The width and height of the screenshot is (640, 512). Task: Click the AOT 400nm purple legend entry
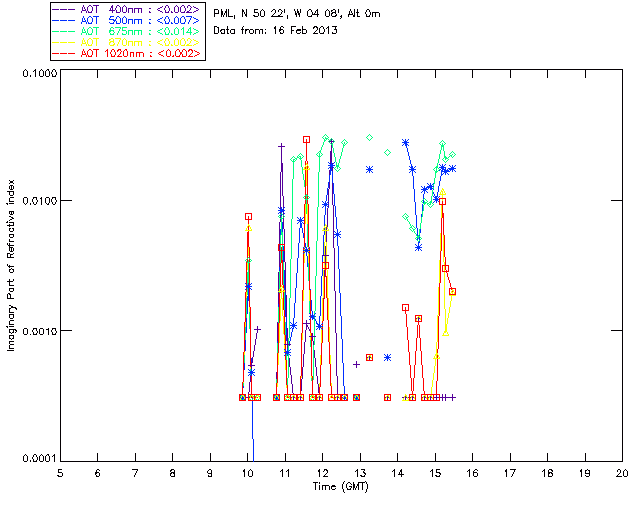pos(127,9)
